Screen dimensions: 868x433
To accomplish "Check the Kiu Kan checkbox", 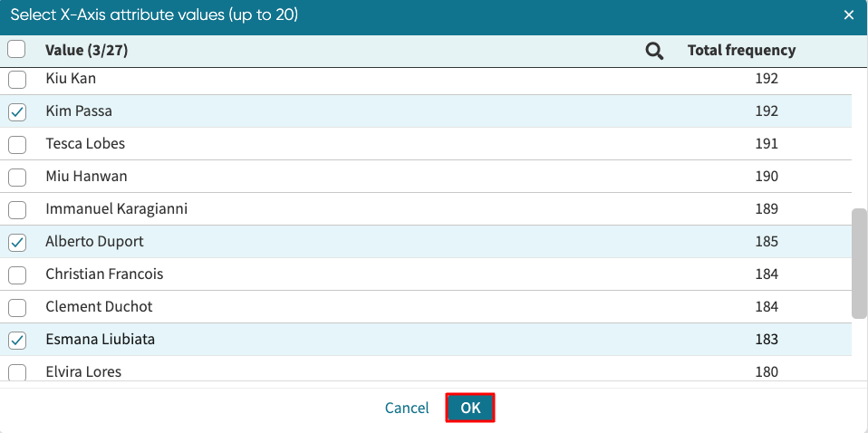I will 16,79.
